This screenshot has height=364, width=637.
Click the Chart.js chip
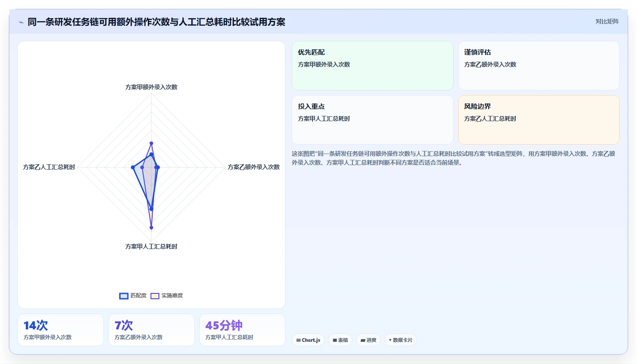click(308, 340)
